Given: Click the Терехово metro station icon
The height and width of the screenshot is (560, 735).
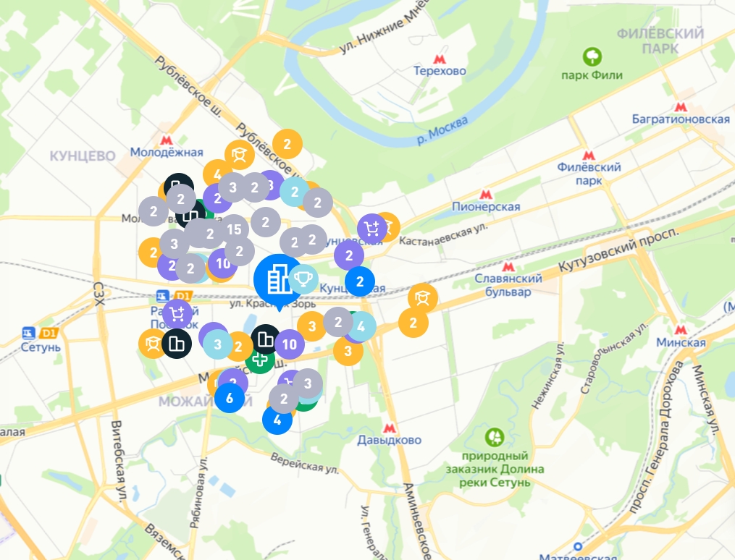Looking at the screenshot, I should [x=440, y=59].
